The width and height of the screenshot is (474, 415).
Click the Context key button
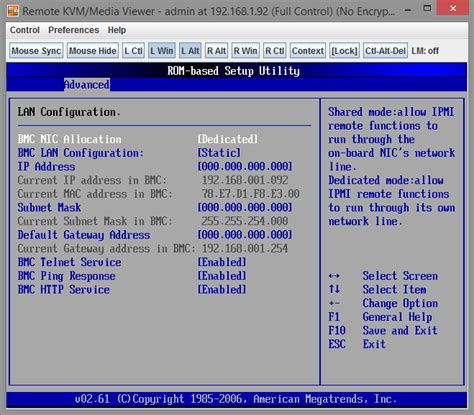[x=308, y=51]
